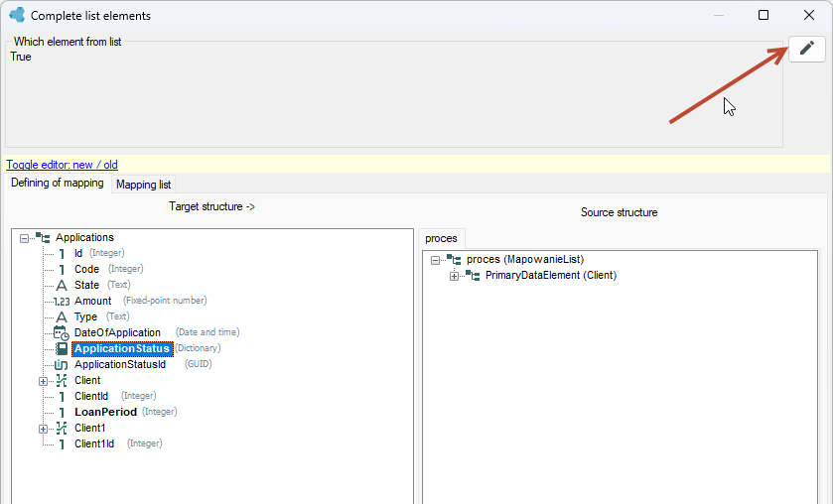Open the Defining of mapping tab
The width and height of the screenshot is (833, 504).
[58, 183]
